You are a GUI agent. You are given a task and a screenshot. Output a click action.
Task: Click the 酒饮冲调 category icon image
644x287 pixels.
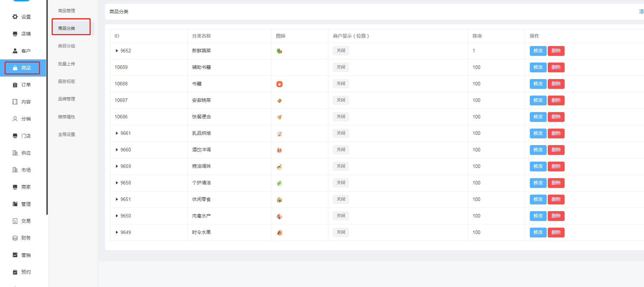[279, 150]
